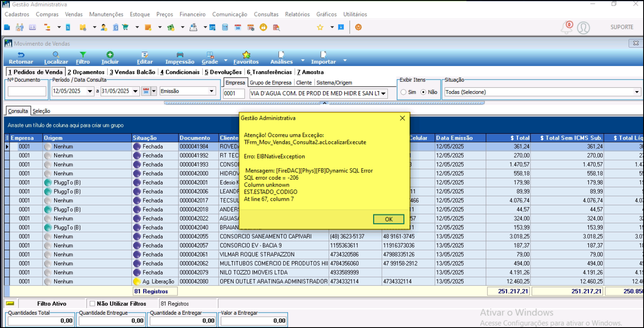
Task: Click the user profile avatar icon
Action: click(x=583, y=28)
